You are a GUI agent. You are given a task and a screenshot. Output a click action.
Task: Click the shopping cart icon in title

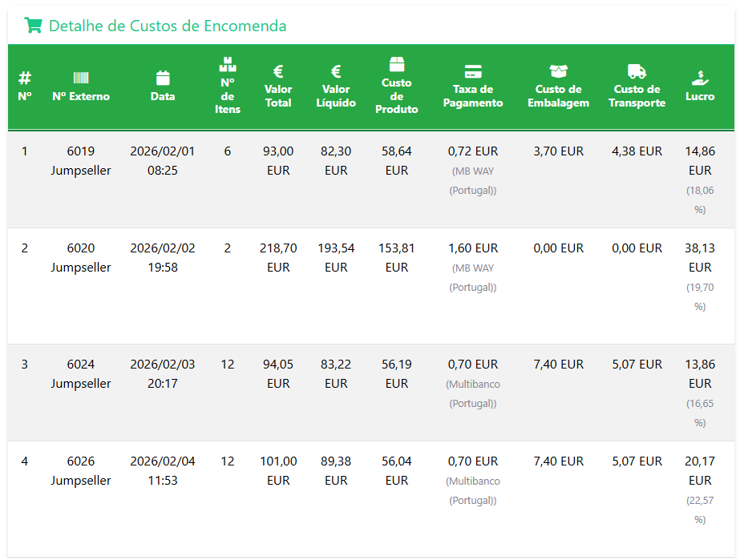(33, 26)
